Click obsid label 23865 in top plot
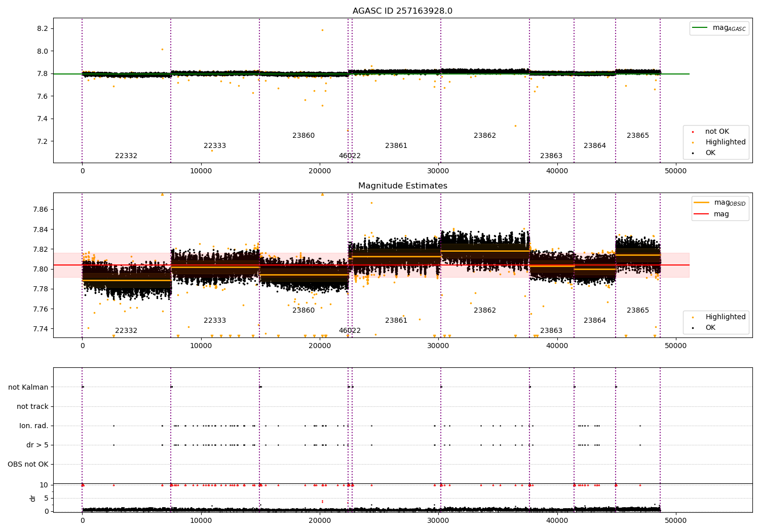Image resolution: width=760 pixels, height=532 pixels. click(638, 136)
